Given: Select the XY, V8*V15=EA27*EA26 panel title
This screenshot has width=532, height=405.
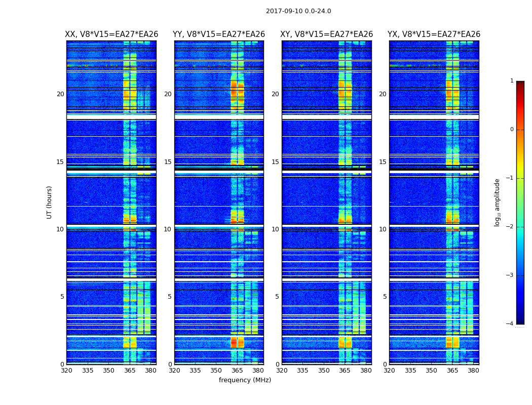Looking at the screenshot, I should pos(326,34).
